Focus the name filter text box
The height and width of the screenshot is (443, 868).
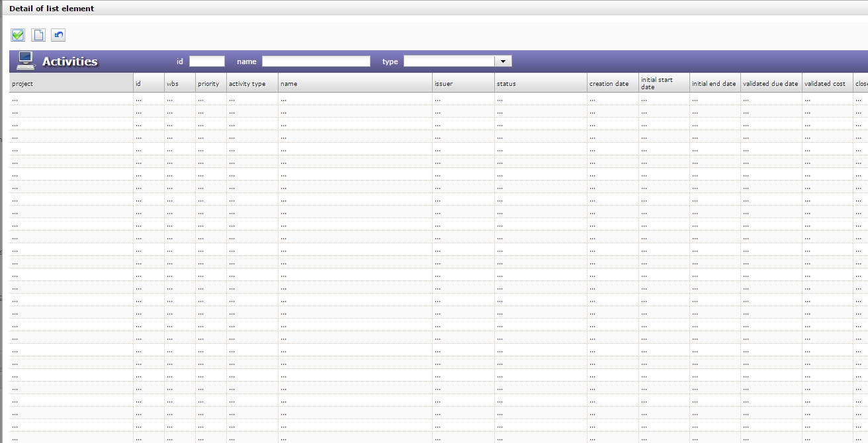316,61
